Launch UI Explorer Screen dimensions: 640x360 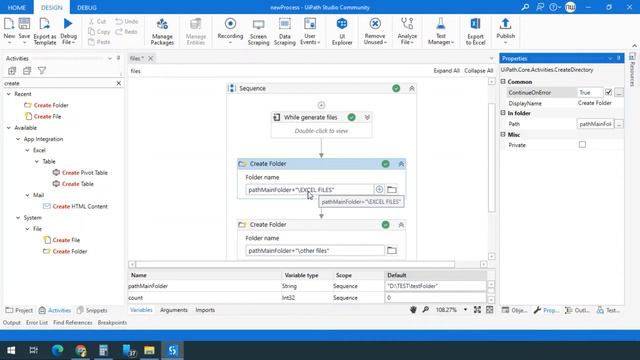tap(342, 31)
